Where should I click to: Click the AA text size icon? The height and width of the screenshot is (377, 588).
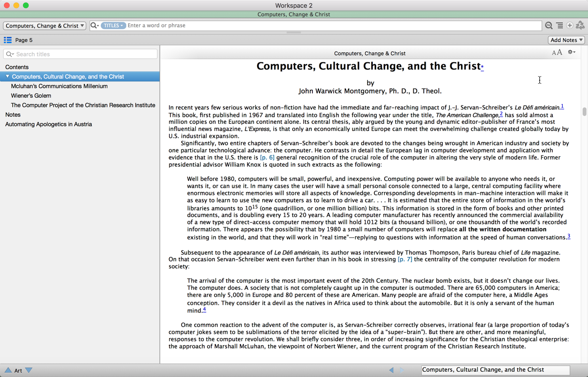[x=557, y=52]
